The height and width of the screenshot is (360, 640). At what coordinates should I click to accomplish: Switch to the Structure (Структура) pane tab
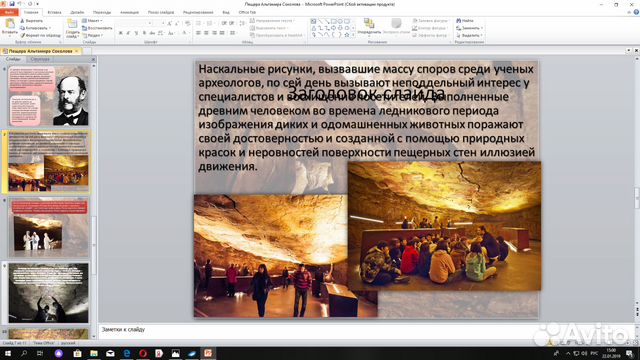pyautogui.click(x=40, y=59)
